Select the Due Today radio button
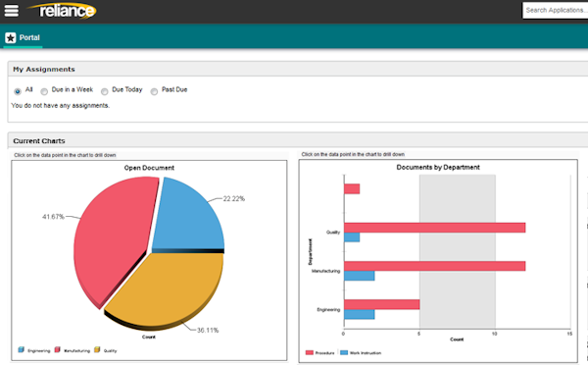The width and height of the screenshot is (588, 365). point(105,91)
